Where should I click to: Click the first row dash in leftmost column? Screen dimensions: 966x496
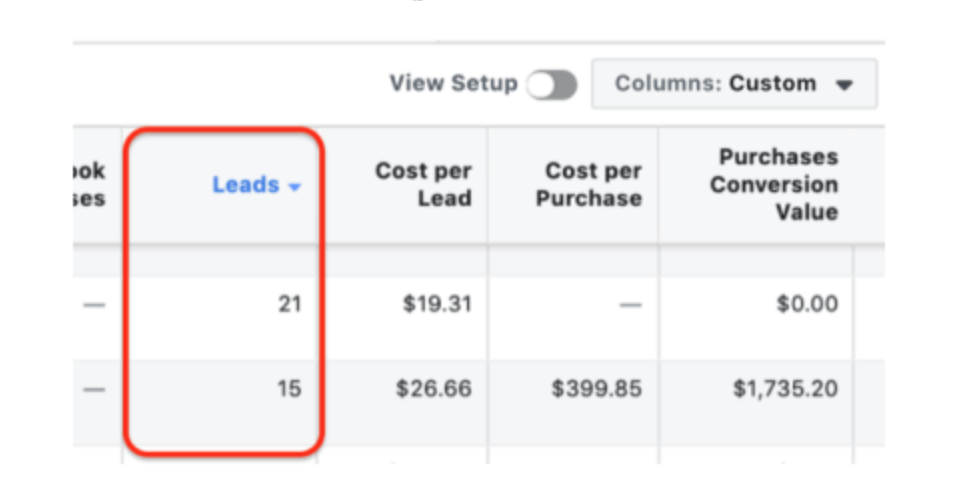94,305
